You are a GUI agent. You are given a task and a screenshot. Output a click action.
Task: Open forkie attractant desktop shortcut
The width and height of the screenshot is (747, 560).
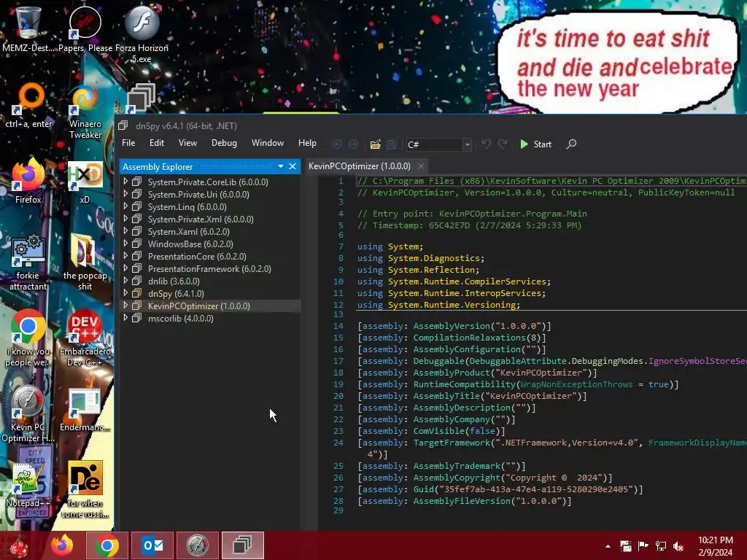click(x=28, y=262)
